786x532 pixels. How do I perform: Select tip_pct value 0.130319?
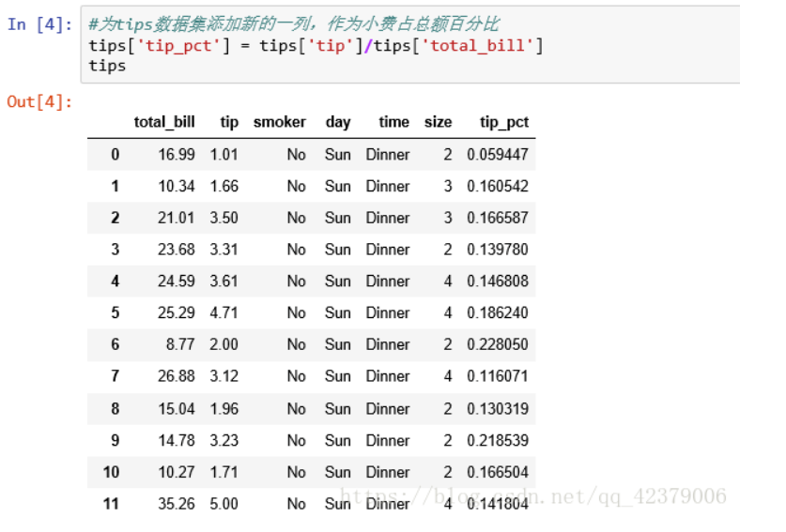498,409
